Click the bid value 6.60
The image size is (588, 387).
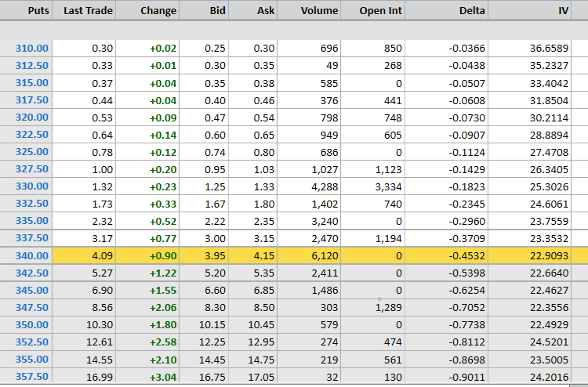point(215,291)
